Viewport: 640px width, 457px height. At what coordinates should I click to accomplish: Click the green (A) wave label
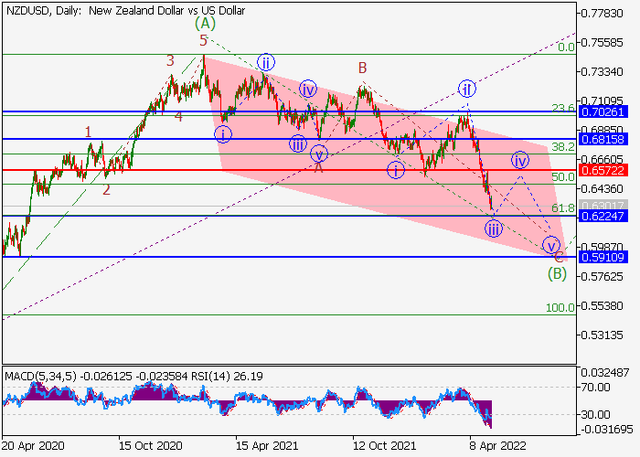(x=205, y=22)
